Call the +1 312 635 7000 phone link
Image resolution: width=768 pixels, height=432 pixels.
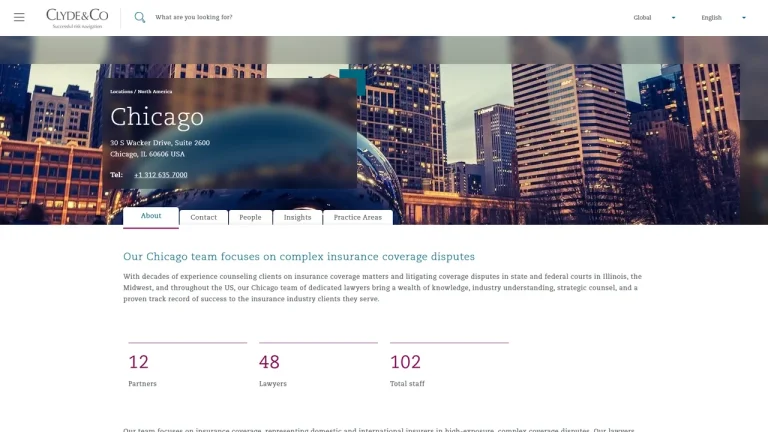click(x=161, y=175)
